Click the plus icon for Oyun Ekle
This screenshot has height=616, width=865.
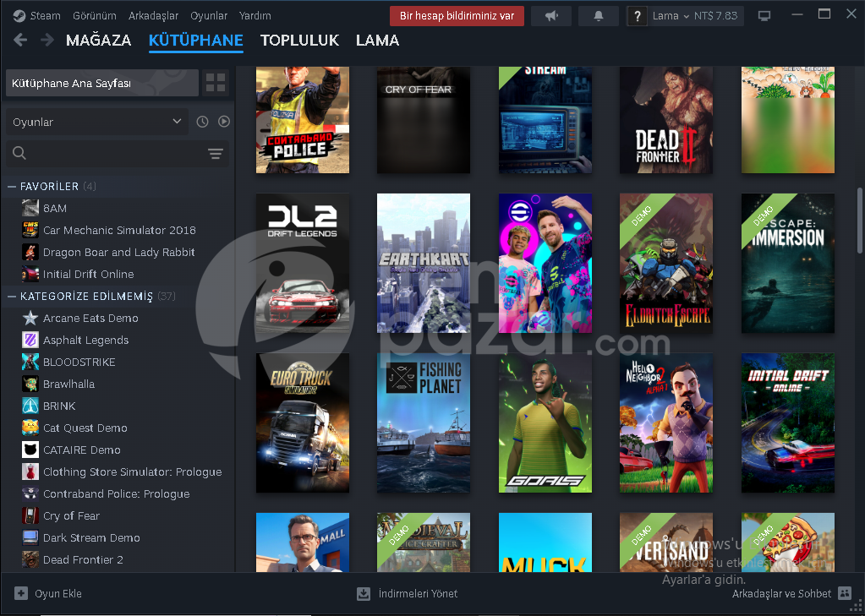(x=21, y=593)
